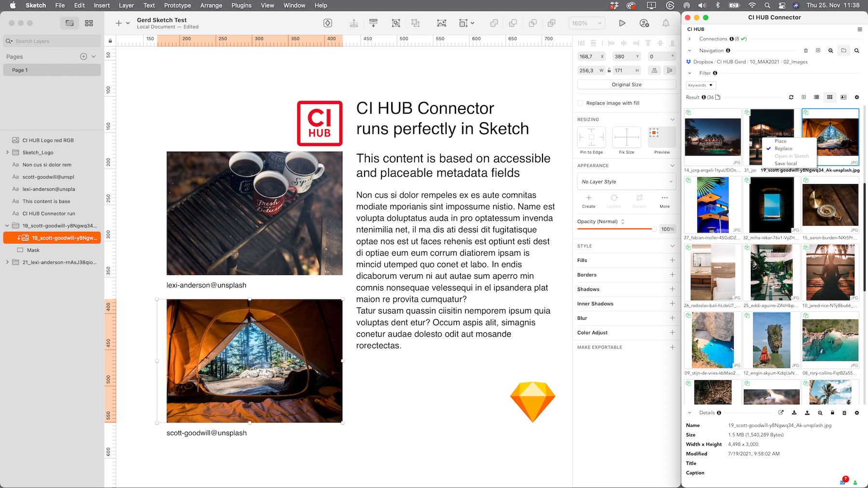Screen dimensions: 868x488
Task: Click the search magnifier icon in Navigation
Action: (856, 51)
